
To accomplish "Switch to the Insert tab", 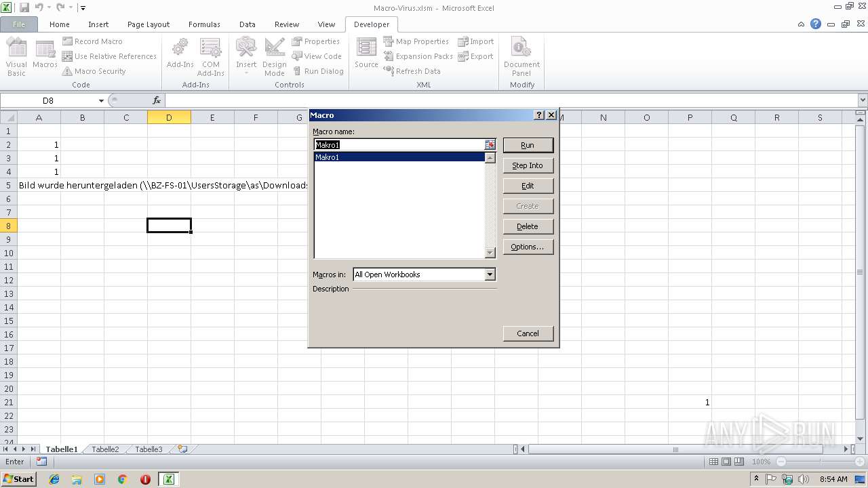I will [98, 24].
